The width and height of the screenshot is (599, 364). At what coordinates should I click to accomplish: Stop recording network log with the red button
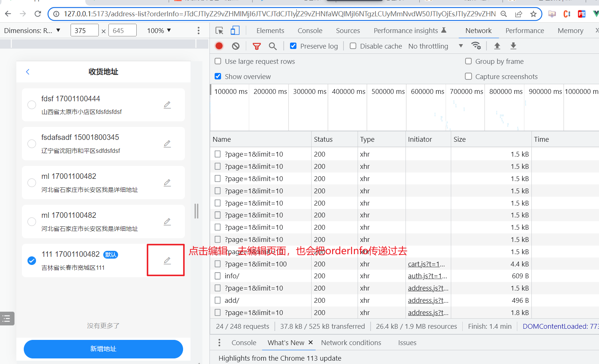[219, 46]
